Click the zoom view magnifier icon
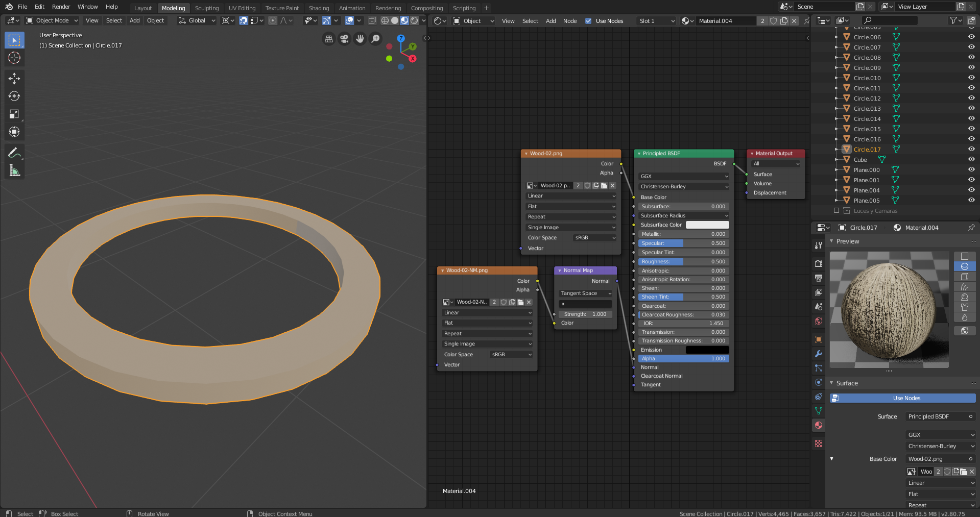The width and height of the screenshot is (980, 517). click(x=375, y=39)
